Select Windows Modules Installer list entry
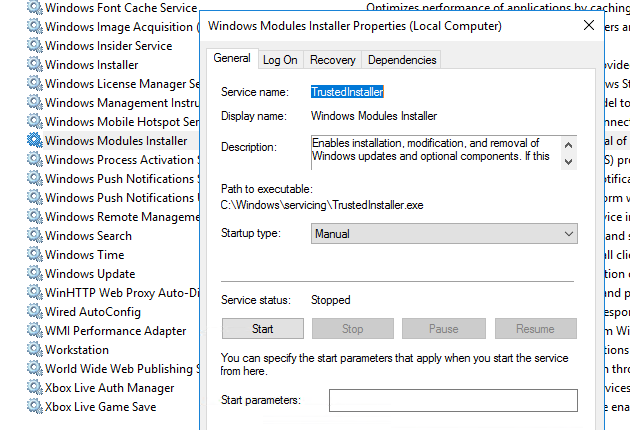Viewport: 630px width, 430px height. click(x=116, y=140)
